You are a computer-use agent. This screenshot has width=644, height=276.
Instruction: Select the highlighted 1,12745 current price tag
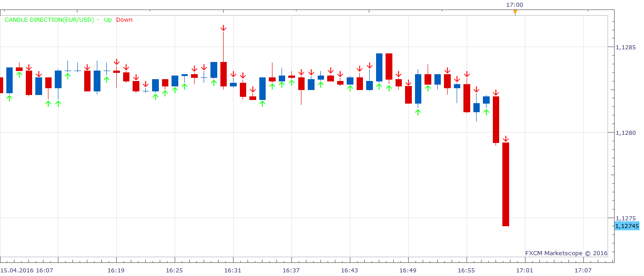[627, 226]
